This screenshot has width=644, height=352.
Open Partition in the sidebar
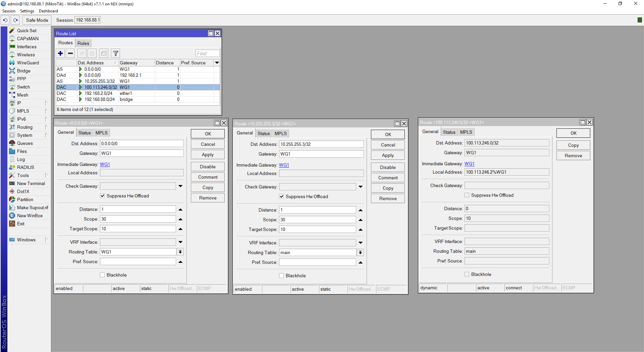click(x=25, y=199)
